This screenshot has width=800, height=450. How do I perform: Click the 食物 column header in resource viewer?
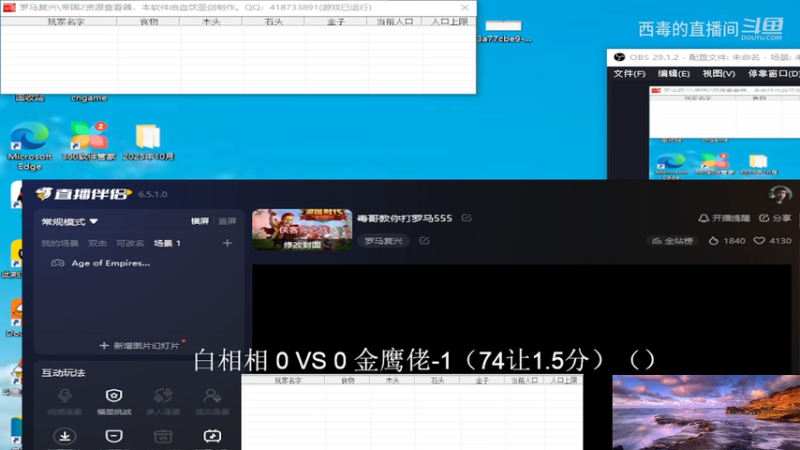pos(149,21)
